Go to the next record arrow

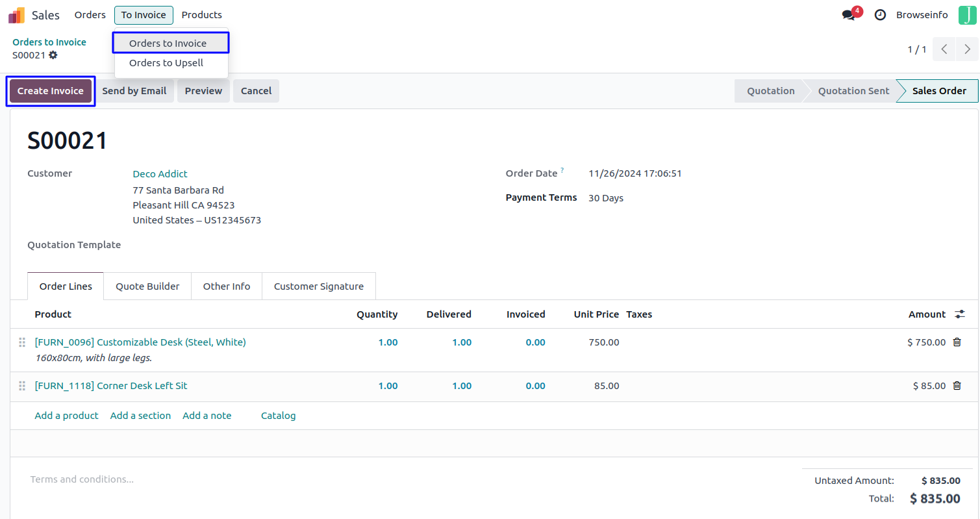pos(967,49)
